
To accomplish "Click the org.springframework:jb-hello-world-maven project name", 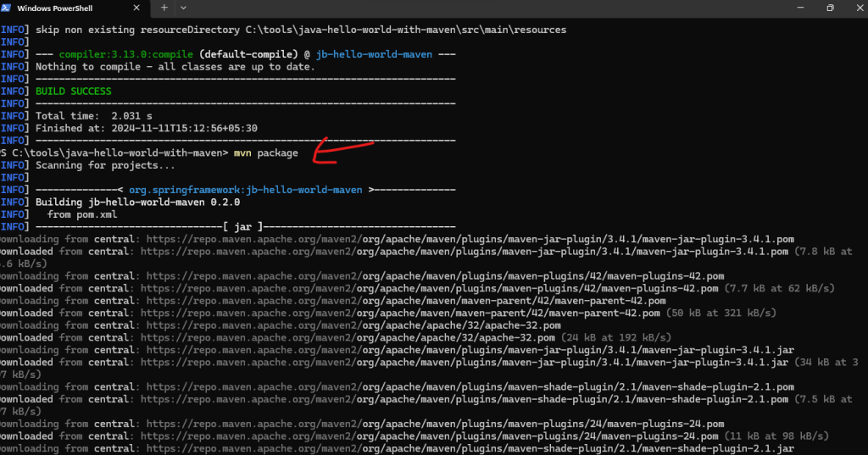I will pos(246,190).
